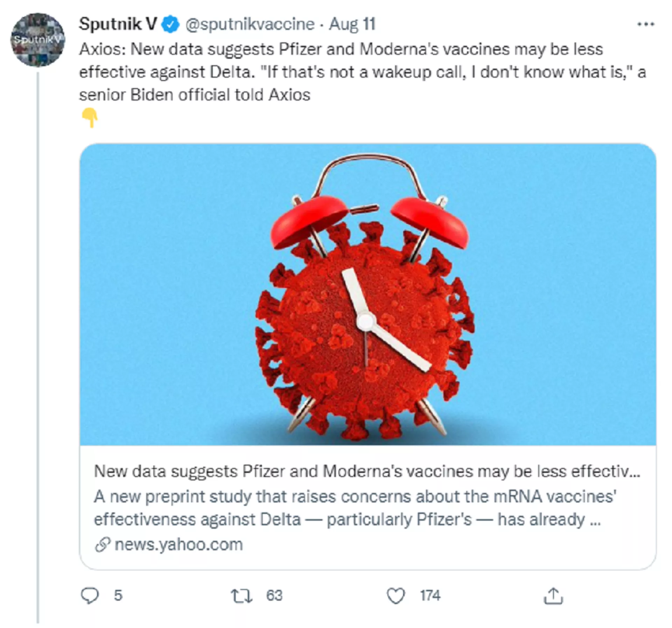Screen dimensions: 672x628
Task: Click the tweet body text about Delta
Action: [362, 72]
